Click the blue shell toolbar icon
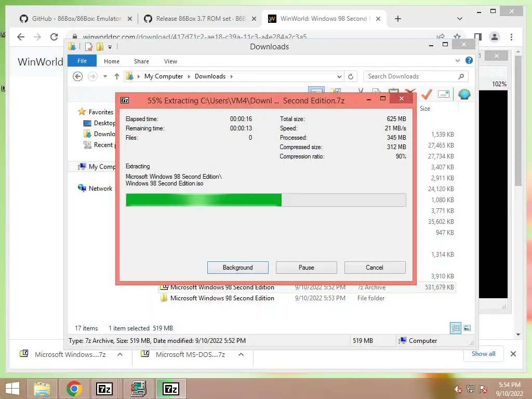The image size is (532, 399). 464,94
